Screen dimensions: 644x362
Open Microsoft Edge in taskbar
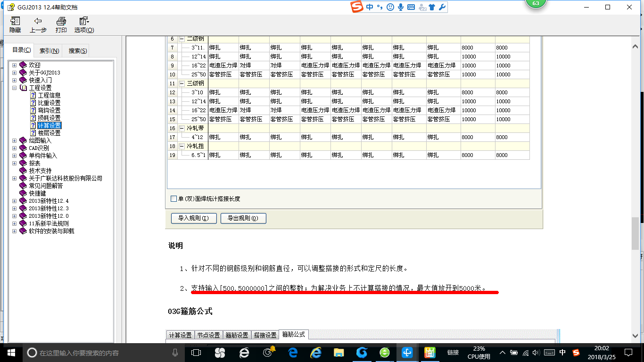click(293, 353)
